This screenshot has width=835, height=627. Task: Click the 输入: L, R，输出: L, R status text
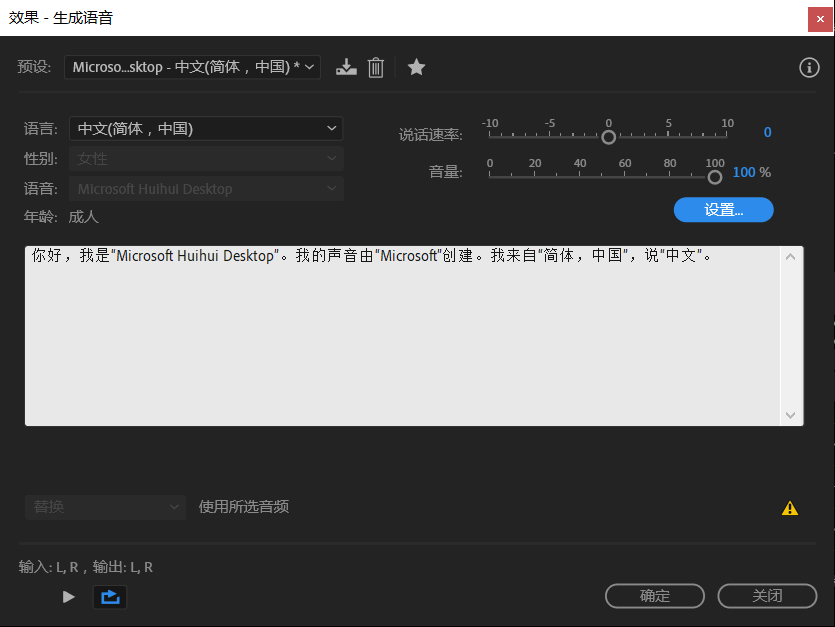pyautogui.click(x=86, y=567)
